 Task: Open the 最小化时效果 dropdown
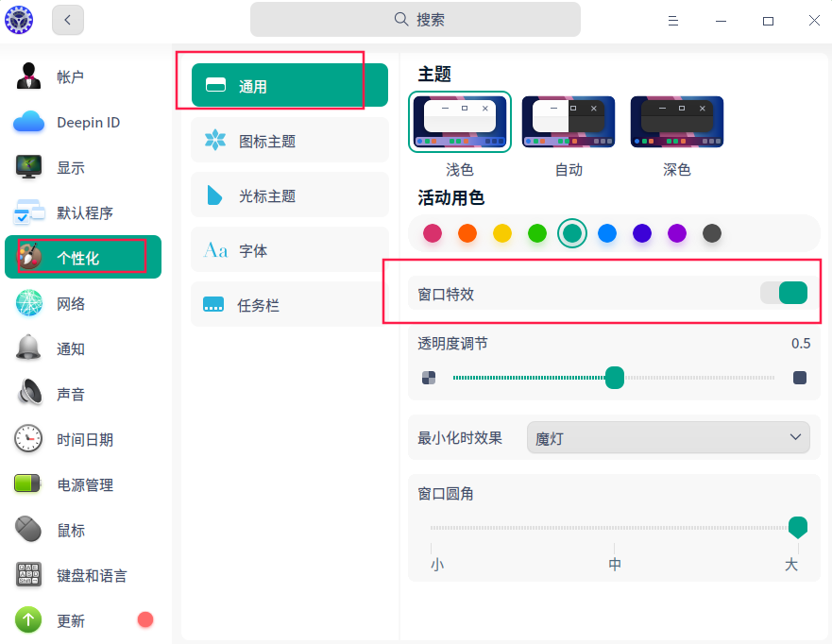[x=668, y=437]
